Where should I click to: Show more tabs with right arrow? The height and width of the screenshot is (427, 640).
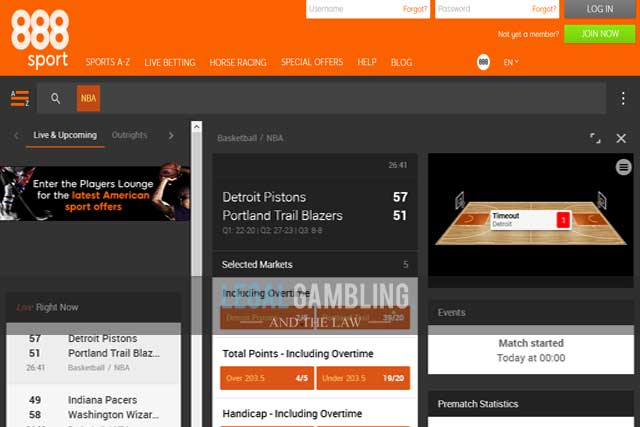coord(171,135)
